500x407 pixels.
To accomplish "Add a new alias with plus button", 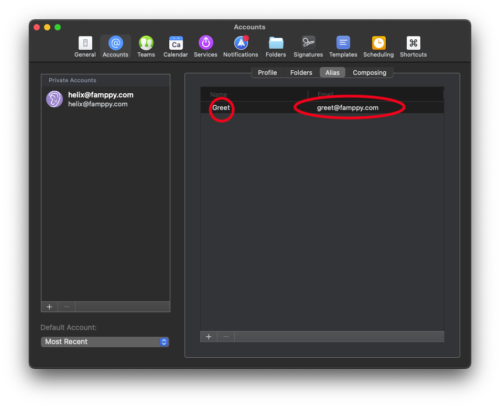I will click(x=209, y=337).
